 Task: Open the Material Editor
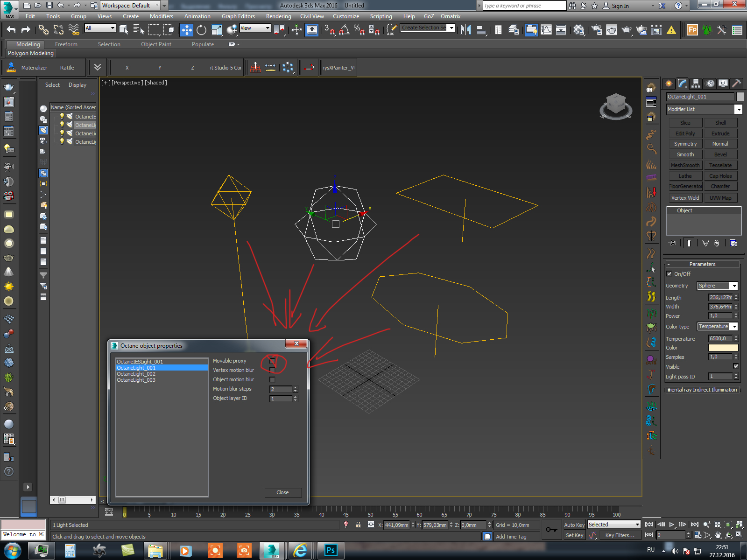tap(579, 30)
